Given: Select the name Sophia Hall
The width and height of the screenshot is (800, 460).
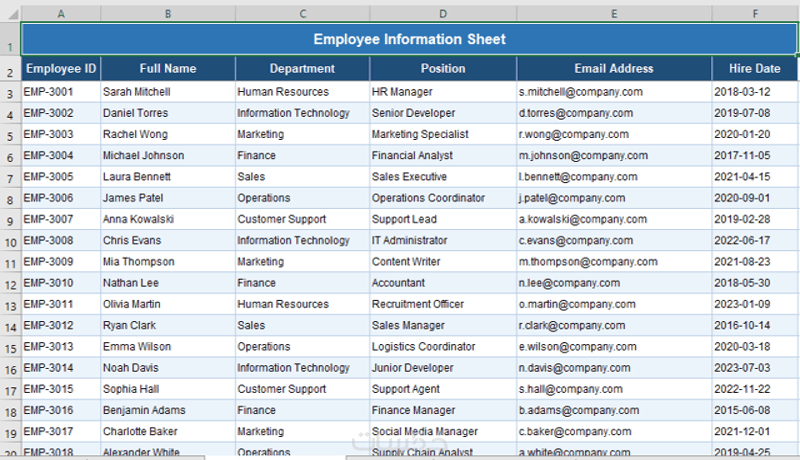Looking at the screenshot, I should click(x=168, y=389).
